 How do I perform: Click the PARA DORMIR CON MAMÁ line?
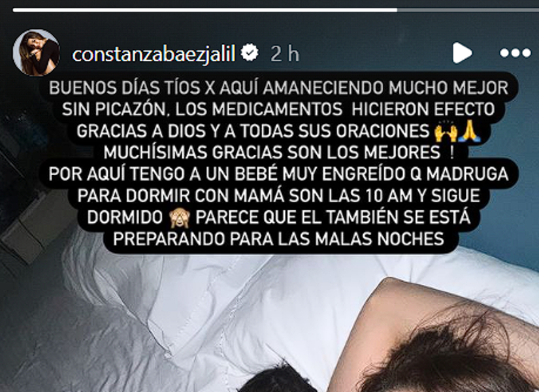[x=279, y=195]
